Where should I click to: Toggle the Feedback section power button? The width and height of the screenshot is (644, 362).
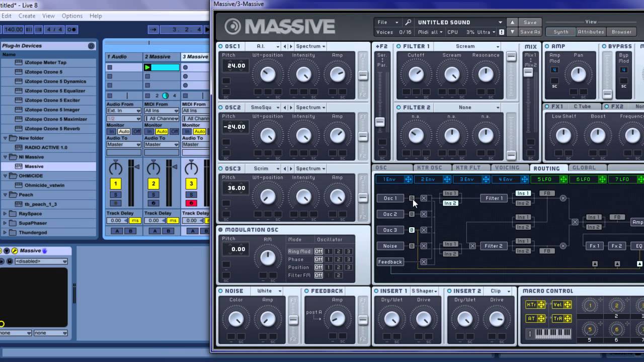(307, 291)
